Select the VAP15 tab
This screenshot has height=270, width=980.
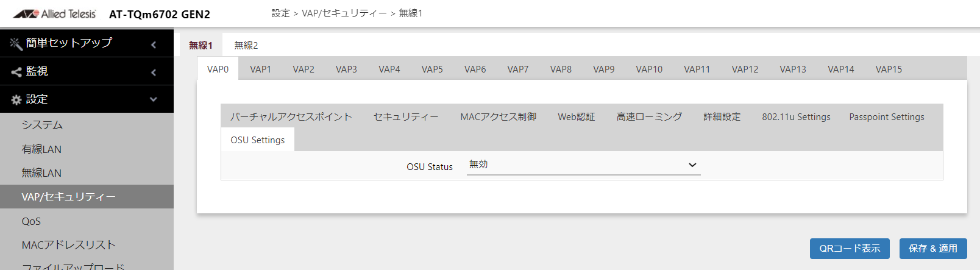(x=889, y=69)
